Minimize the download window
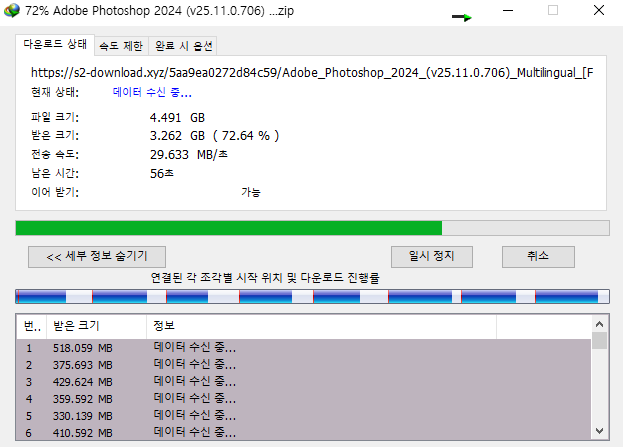 coord(508,10)
